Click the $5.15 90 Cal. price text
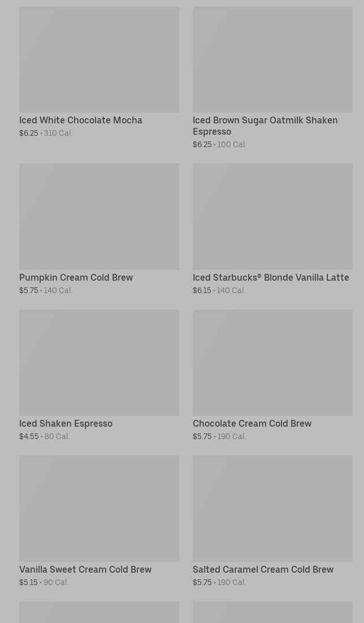364x623 pixels. coord(44,583)
